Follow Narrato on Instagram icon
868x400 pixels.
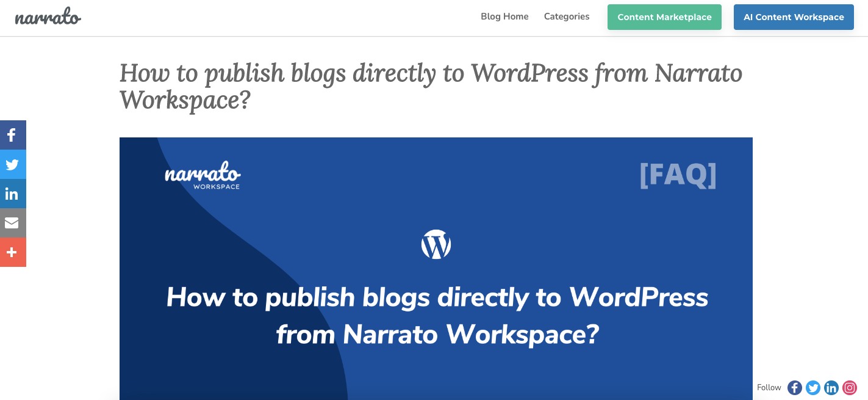(x=850, y=388)
